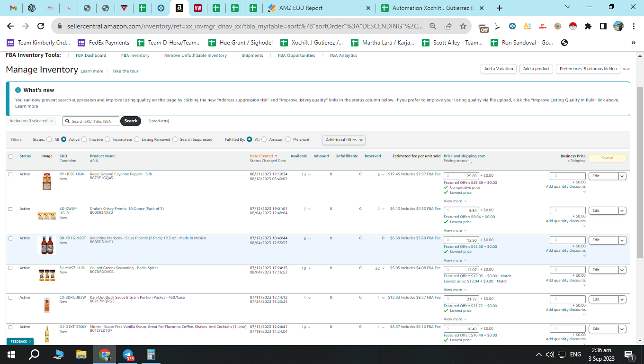Viewport: 644px width, 364px height.
Task: Toggle the browser side panel icon
Action: (603, 27)
